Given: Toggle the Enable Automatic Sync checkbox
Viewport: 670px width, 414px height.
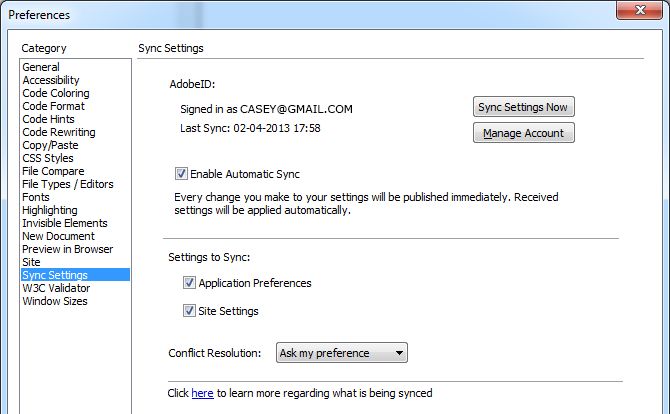Looking at the screenshot, I should (x=181, y=173).
